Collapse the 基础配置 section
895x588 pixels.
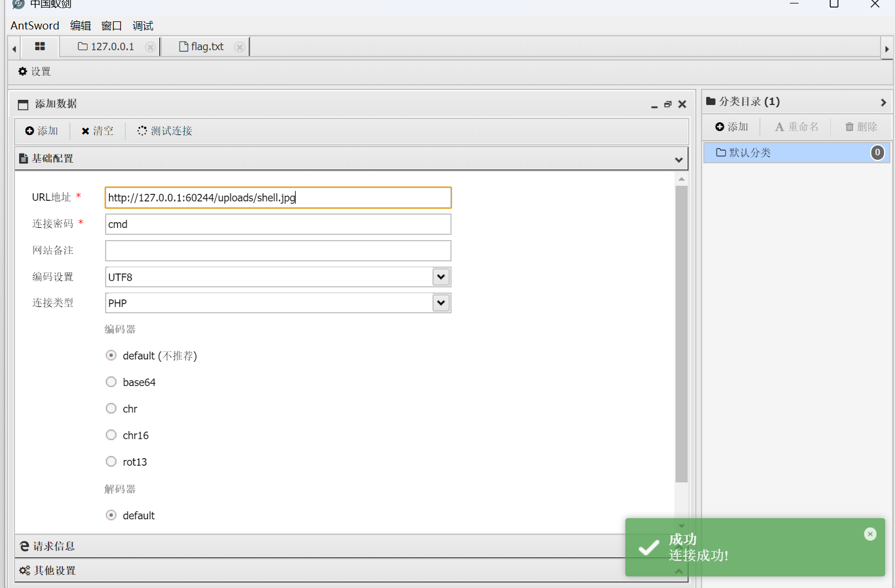(678, 160)
